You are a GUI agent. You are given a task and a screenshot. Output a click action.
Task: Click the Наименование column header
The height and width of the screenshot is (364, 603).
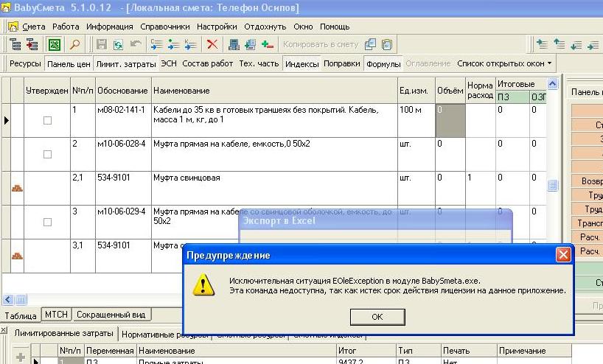[x=274, y=91]
